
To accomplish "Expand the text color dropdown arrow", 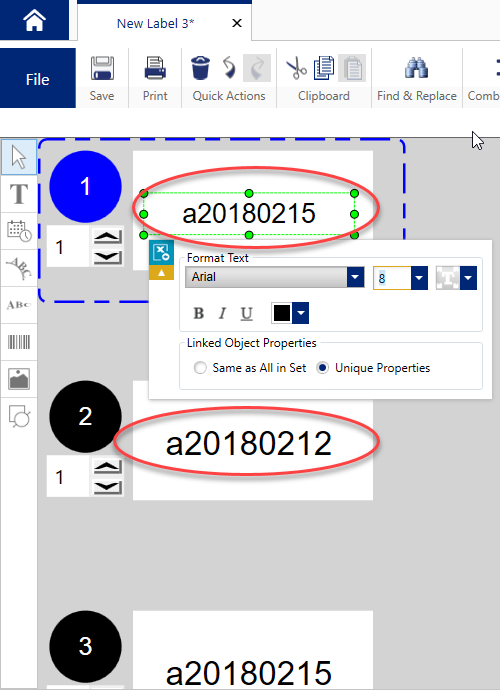I will click(x=301, y=313).
